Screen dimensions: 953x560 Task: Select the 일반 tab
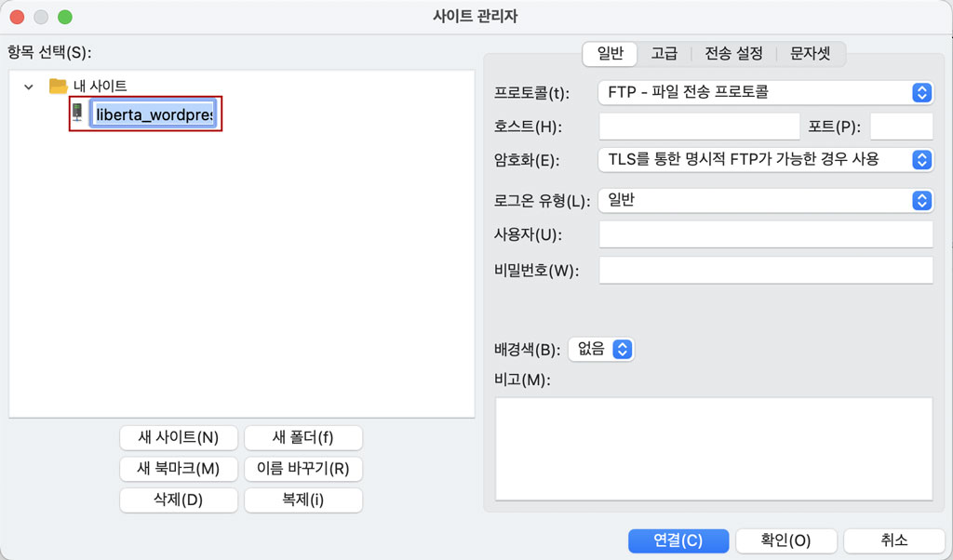coord(610,54)
